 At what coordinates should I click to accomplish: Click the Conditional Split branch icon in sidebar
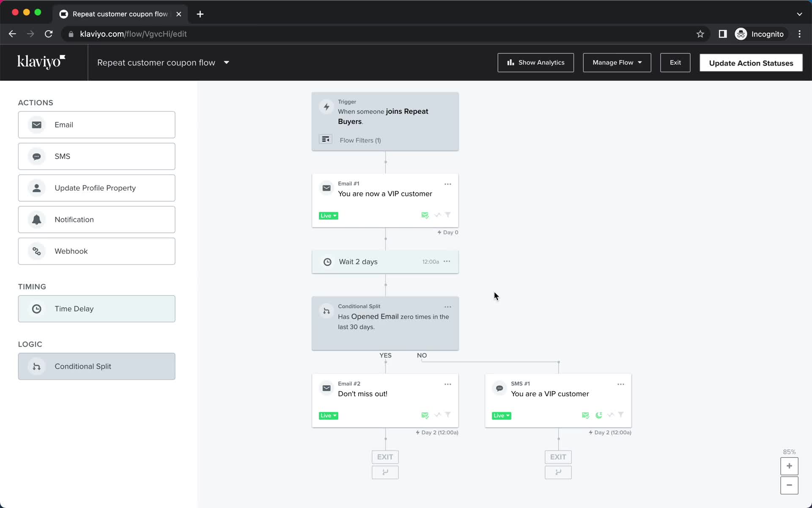click(x=37, y=367)
